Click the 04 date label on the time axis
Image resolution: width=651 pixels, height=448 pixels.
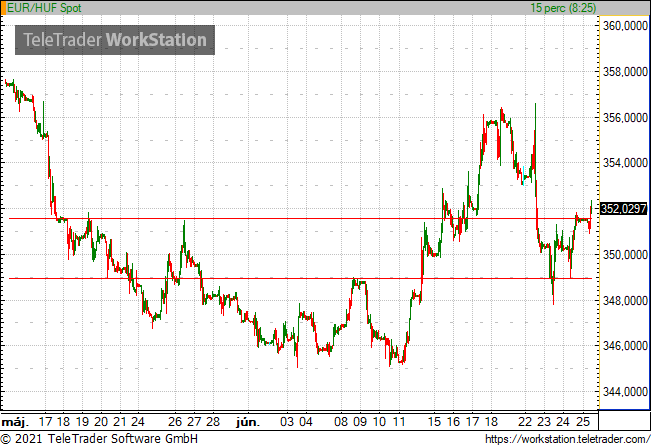coord(306,422)
